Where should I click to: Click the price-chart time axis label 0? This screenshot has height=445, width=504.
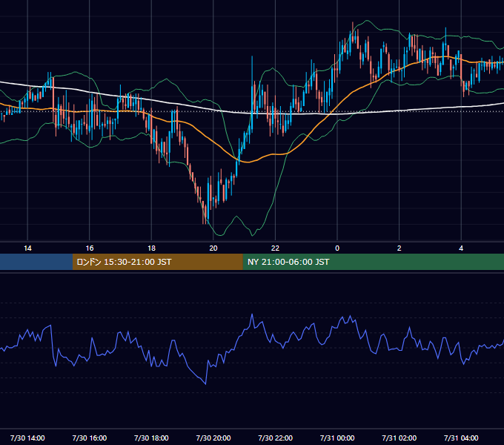[337, 248]
